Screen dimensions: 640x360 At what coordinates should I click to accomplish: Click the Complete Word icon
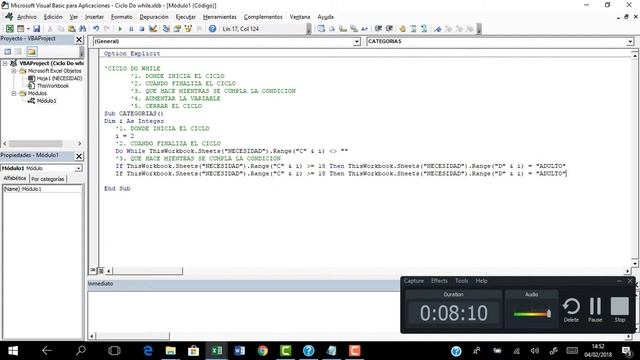pyautogui.click(x=364, y=29)
